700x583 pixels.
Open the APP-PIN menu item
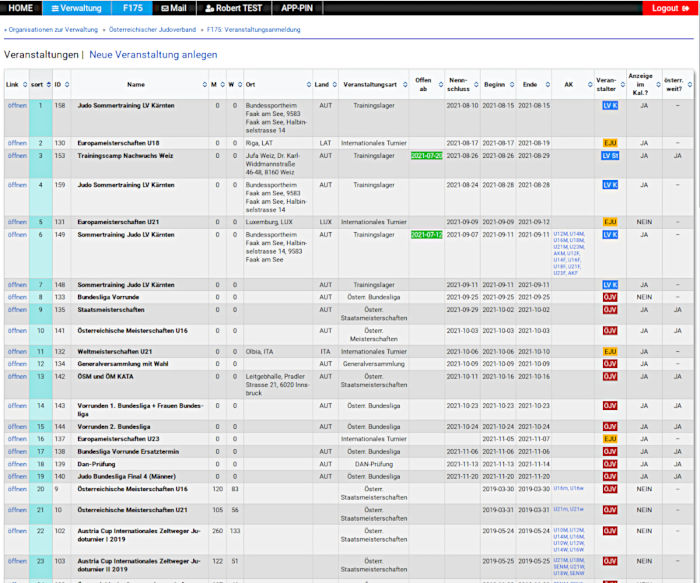[297, 8]
